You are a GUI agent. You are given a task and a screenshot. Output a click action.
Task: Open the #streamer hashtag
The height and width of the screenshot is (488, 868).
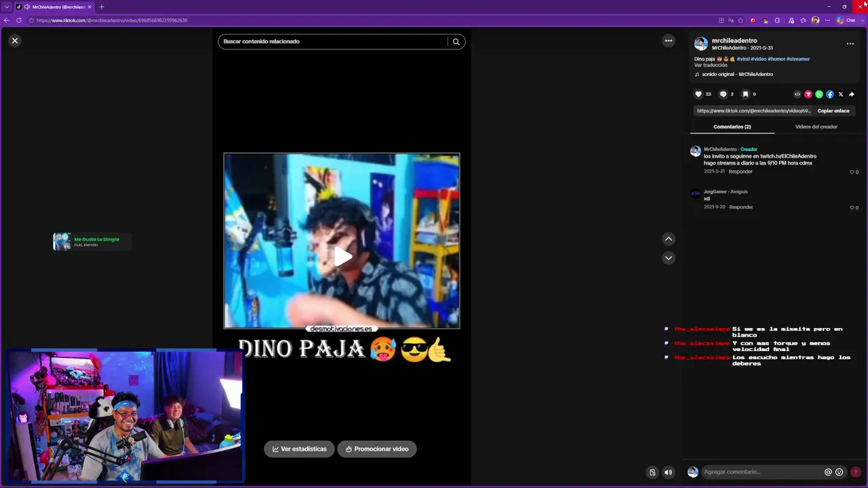tap(798, 59)
